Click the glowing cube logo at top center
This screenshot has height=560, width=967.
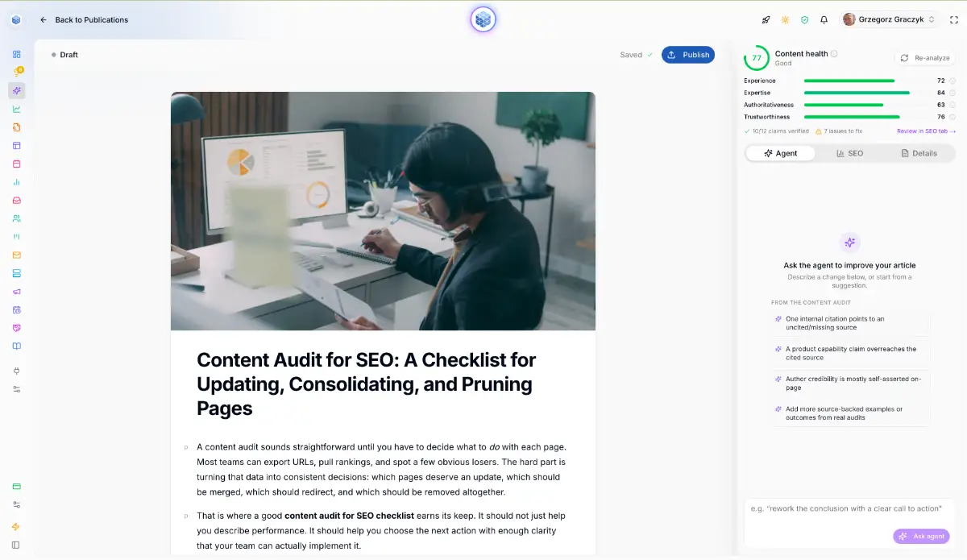tap(483, 19)
